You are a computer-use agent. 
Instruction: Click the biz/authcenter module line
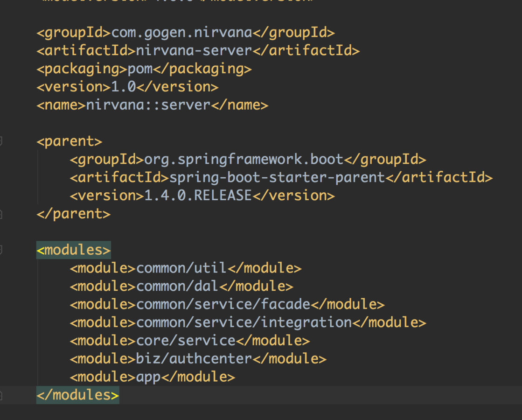click(x=198, y=359)
